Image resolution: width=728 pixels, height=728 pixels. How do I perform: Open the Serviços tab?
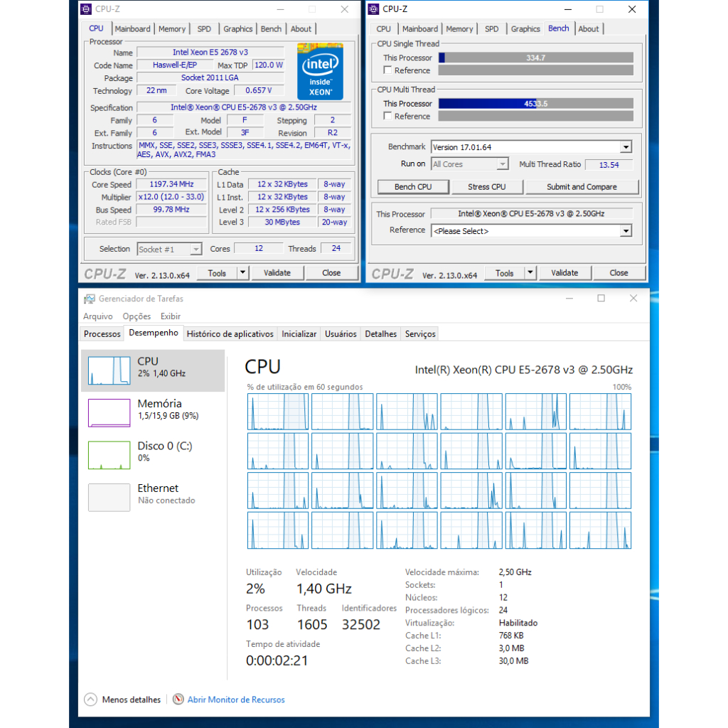[420, 334]
